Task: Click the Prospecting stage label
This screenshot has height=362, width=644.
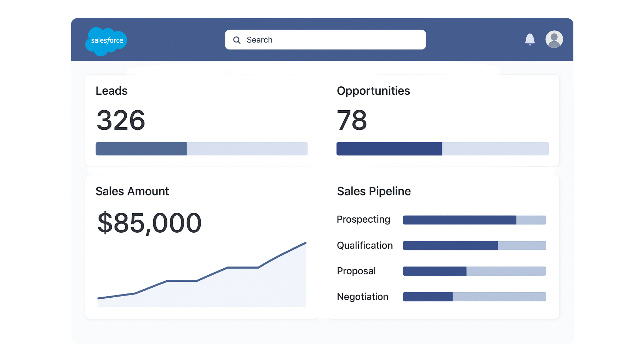Action: point(363,219)
